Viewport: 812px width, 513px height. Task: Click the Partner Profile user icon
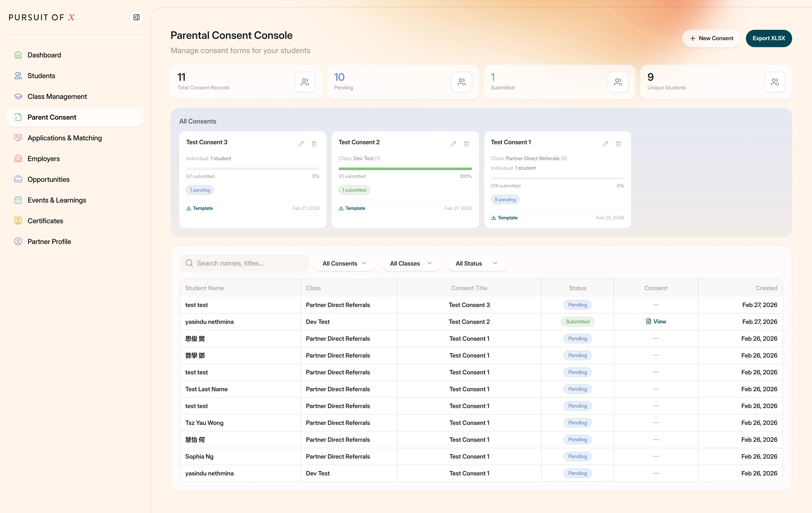pyautogui.click(x=18, y=241)
